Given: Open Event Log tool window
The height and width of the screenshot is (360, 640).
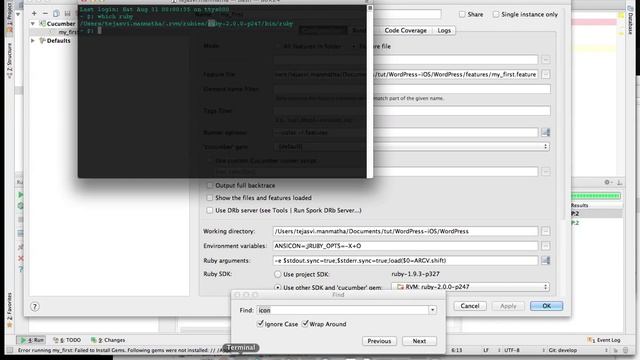Looking at the screenshot, I should [604, 340].
